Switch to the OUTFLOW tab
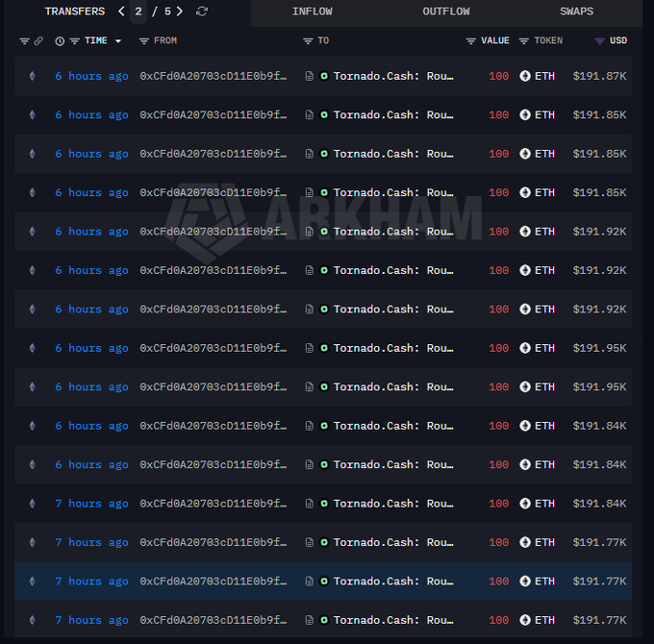 pos(446,12)
